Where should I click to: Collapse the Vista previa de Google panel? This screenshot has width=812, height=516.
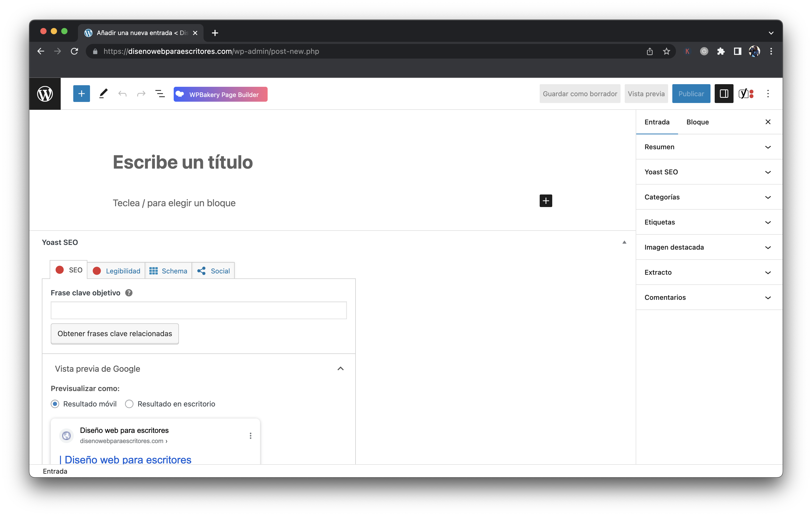click(340, 369)
